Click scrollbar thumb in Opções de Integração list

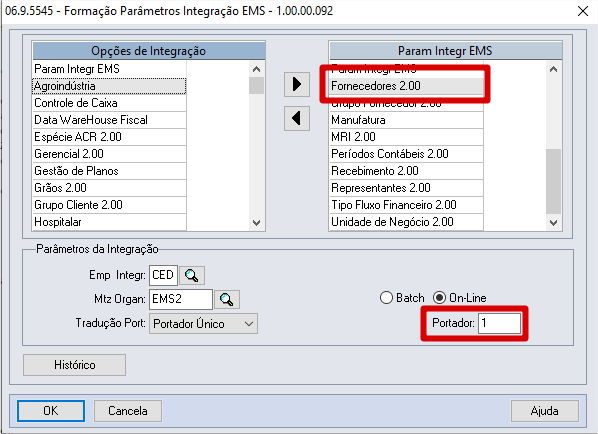(x=256, y=85)
